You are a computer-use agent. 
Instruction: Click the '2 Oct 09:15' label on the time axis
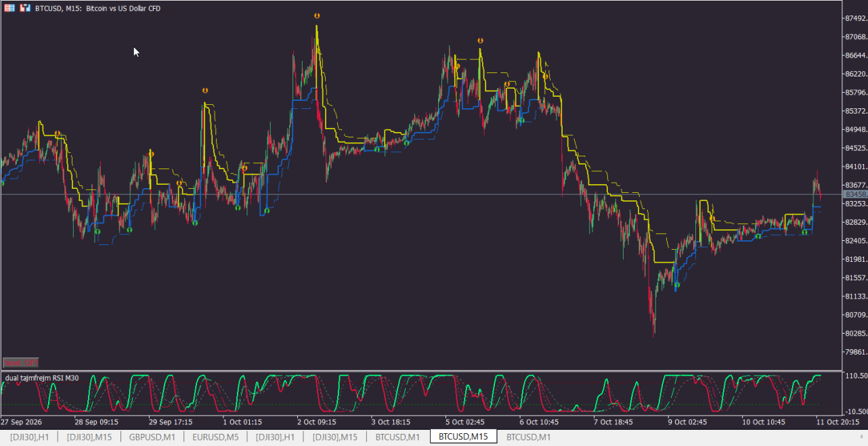point(316,422)
